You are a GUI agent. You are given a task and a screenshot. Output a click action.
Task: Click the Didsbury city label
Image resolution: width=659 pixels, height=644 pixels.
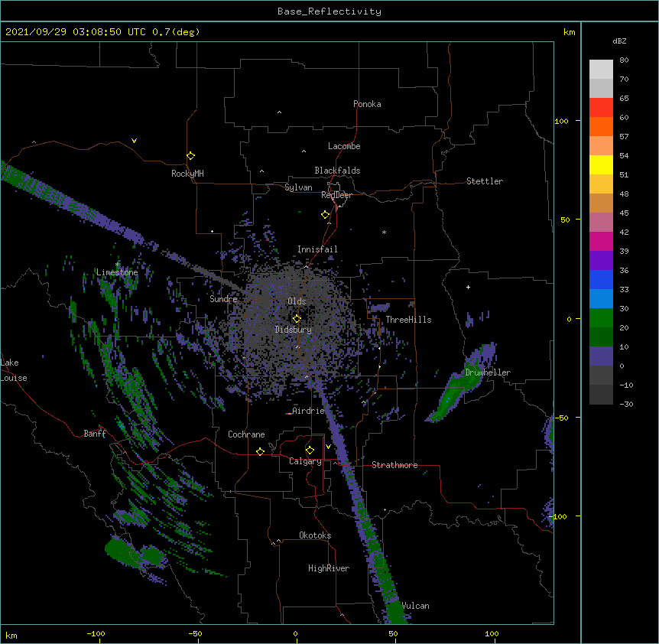click(x=294, y=330)
